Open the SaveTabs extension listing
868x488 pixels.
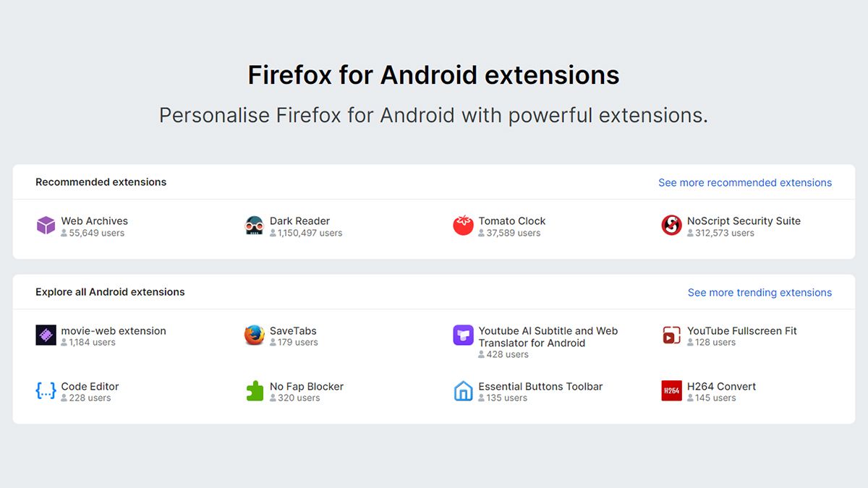[x=292, y=330]
